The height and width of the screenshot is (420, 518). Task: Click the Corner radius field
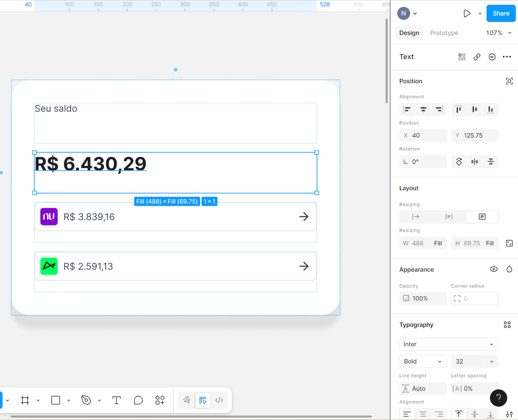(475, 298)
